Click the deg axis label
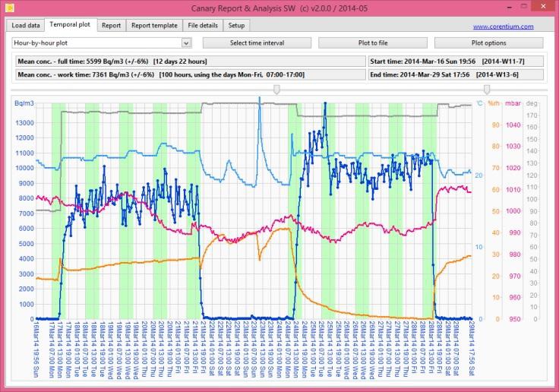 [x=532, y=103]
